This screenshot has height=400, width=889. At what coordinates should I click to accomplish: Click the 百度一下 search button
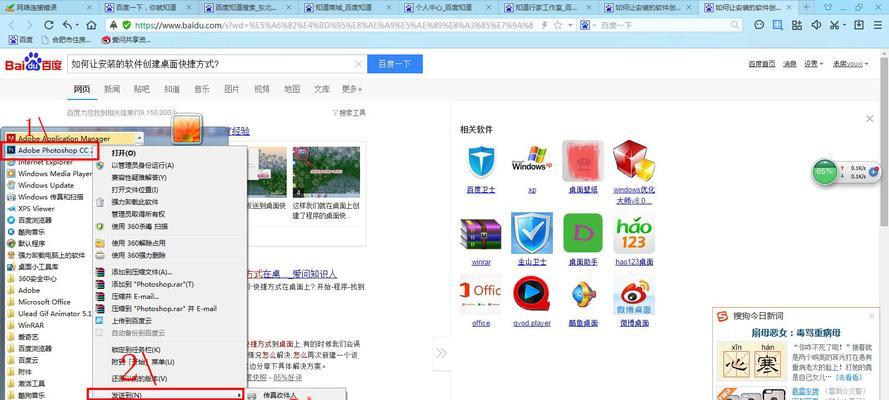(395, 64)
